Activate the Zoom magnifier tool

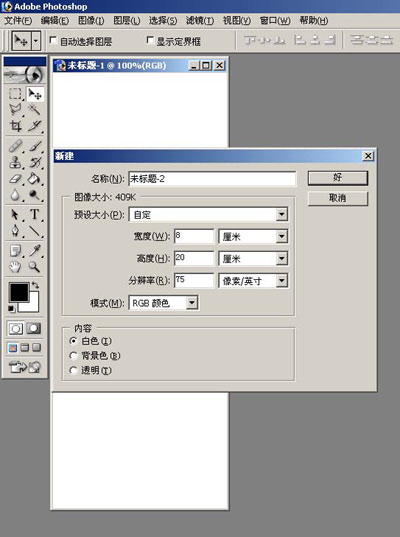coord(34,266)
